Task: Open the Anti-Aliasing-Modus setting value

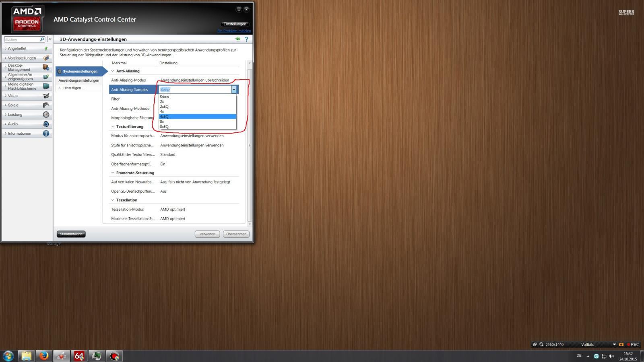Action: coord(194,80)
